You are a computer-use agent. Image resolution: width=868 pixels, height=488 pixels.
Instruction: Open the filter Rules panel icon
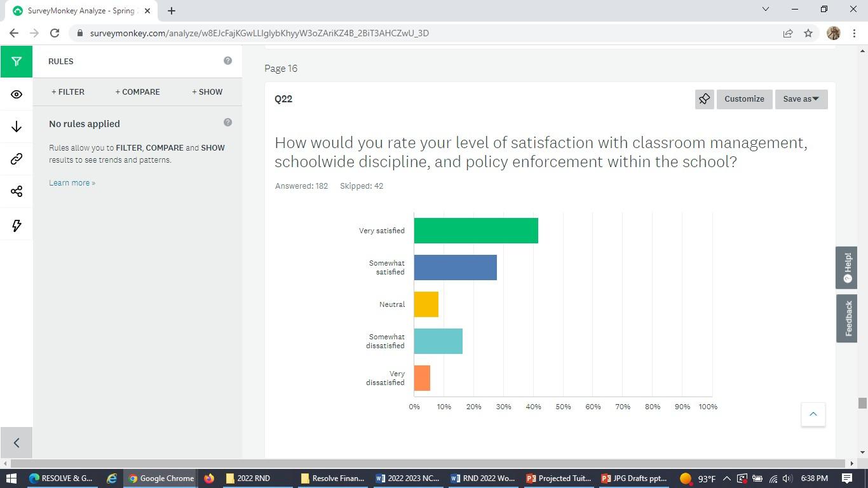(x=17, y=62)
